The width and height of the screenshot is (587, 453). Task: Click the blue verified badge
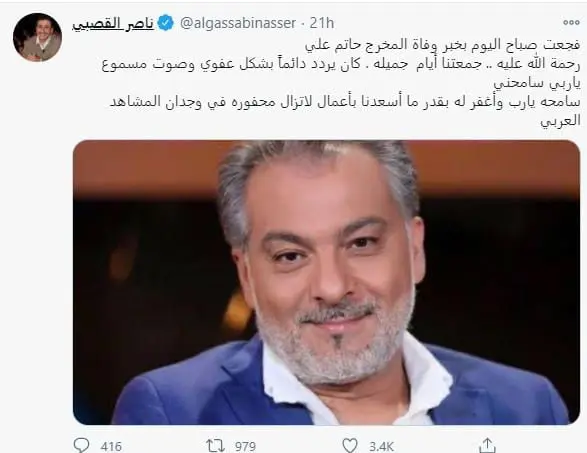coord(165,23)
